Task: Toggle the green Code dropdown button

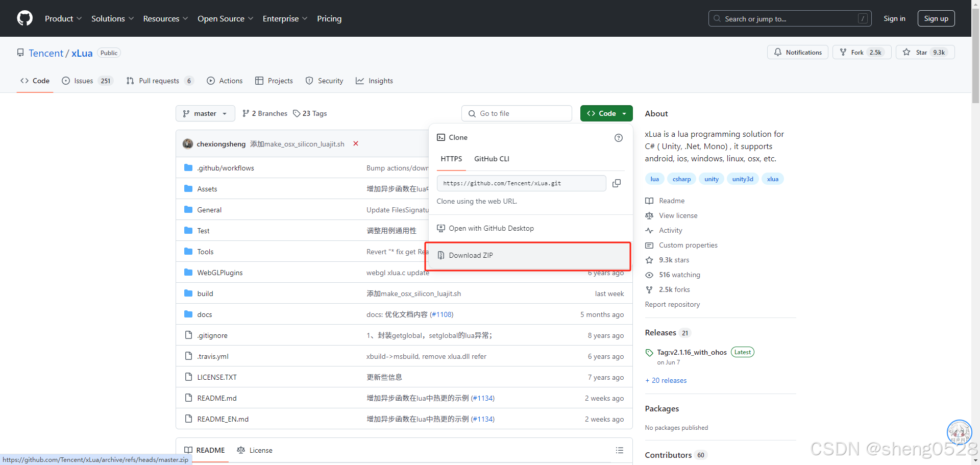Action: (x=606, y=113)
